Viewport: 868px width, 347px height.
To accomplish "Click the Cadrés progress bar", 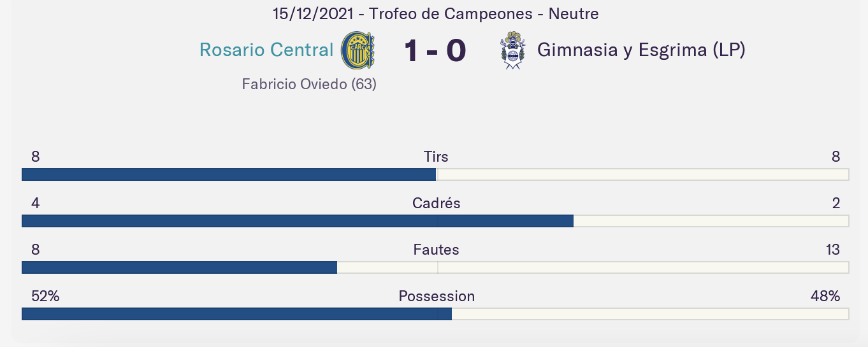I will (435, 221).
